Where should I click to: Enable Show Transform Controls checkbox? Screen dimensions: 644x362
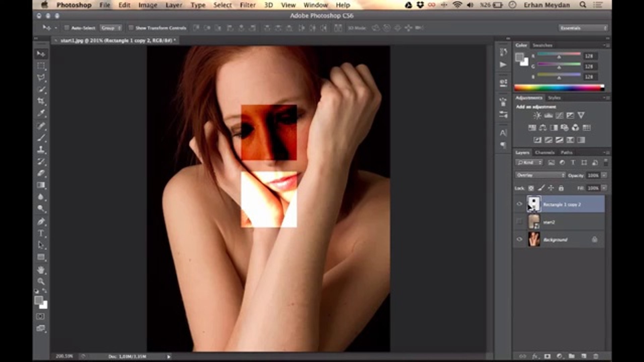click(x=131, y=28)
